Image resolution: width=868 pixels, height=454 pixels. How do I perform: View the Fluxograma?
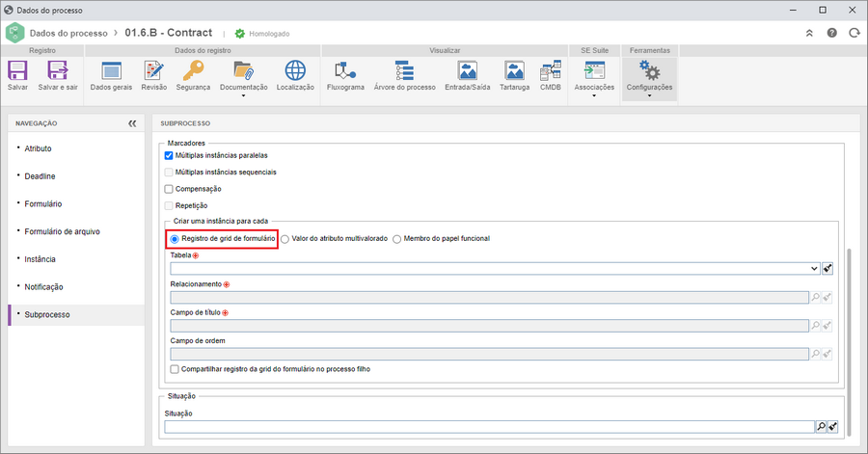coord(345,70)
